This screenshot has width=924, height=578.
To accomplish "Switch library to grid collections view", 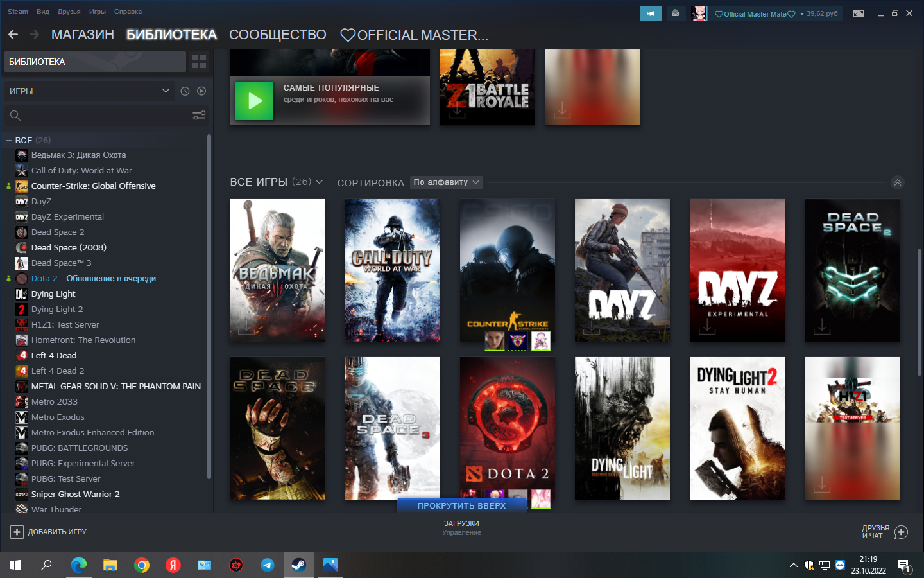I will [x=199, y=62].
